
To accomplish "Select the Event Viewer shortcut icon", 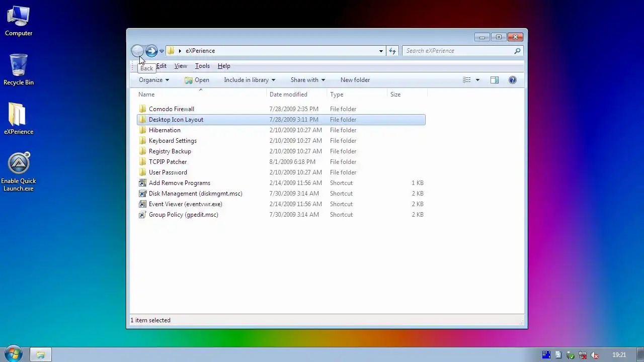I will pos(143,204).
